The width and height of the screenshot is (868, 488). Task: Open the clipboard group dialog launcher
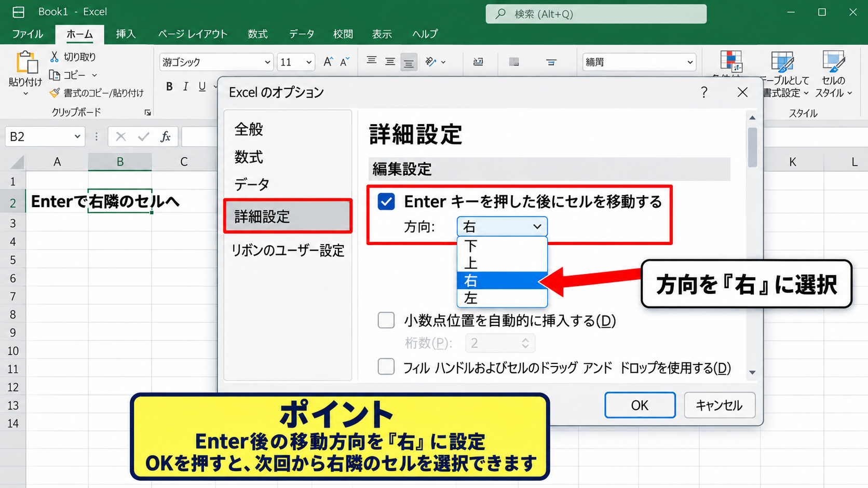tap(147, 113)
